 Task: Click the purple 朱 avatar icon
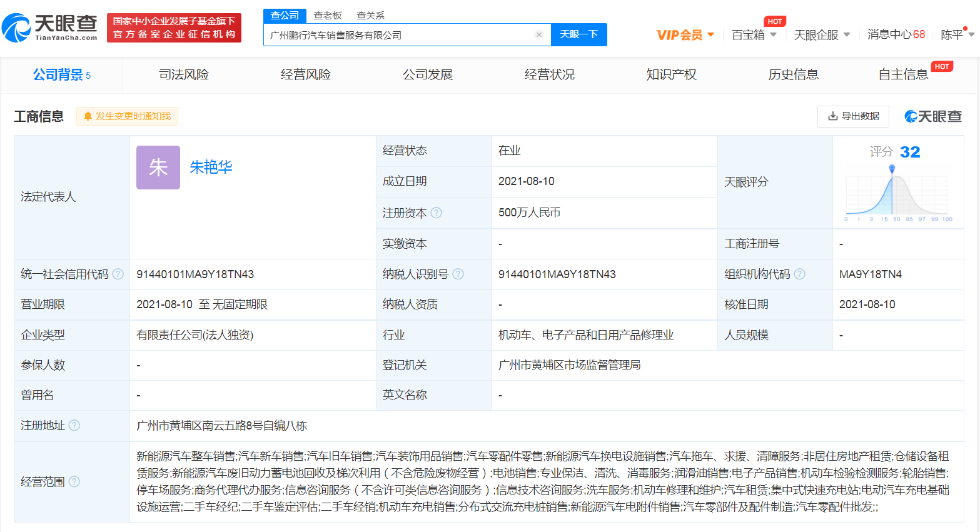point(158,167)
